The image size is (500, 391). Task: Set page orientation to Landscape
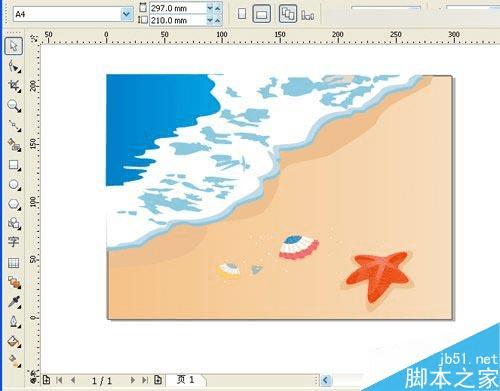tap(262, 14)
